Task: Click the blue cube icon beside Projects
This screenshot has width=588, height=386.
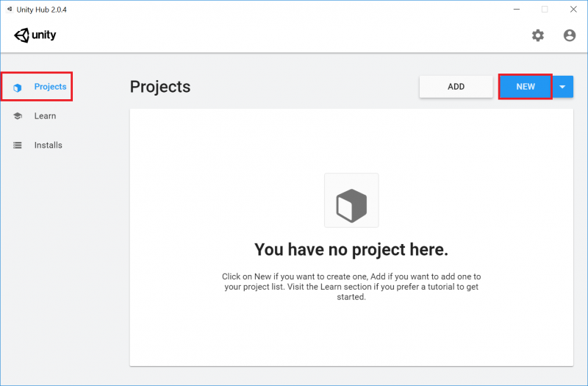Action: pos(17,87)
